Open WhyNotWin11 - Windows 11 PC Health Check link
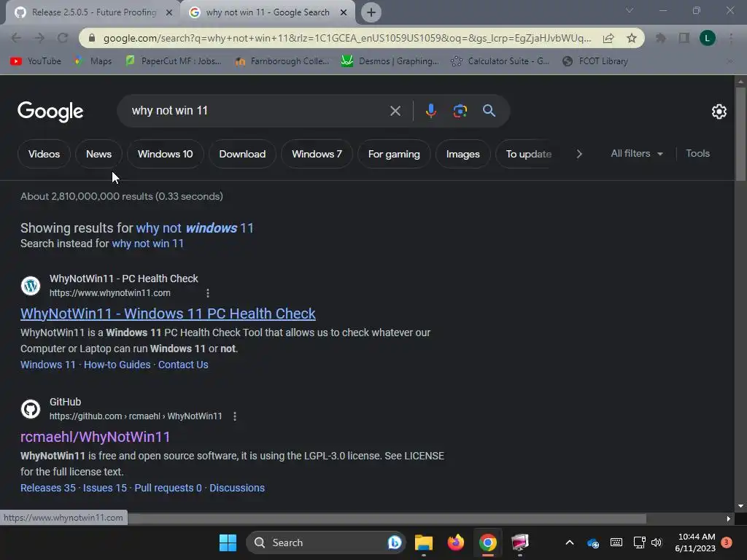Image resolution: width=747 pixels, height=560 pixels. pyautogui.click(x=168, y=314)
